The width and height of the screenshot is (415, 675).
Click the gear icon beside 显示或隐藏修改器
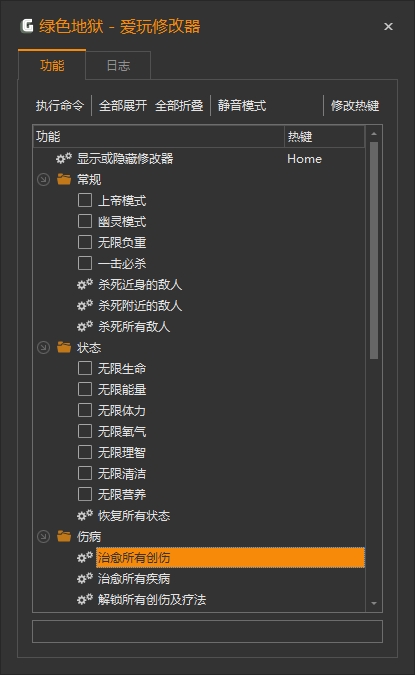64,158
